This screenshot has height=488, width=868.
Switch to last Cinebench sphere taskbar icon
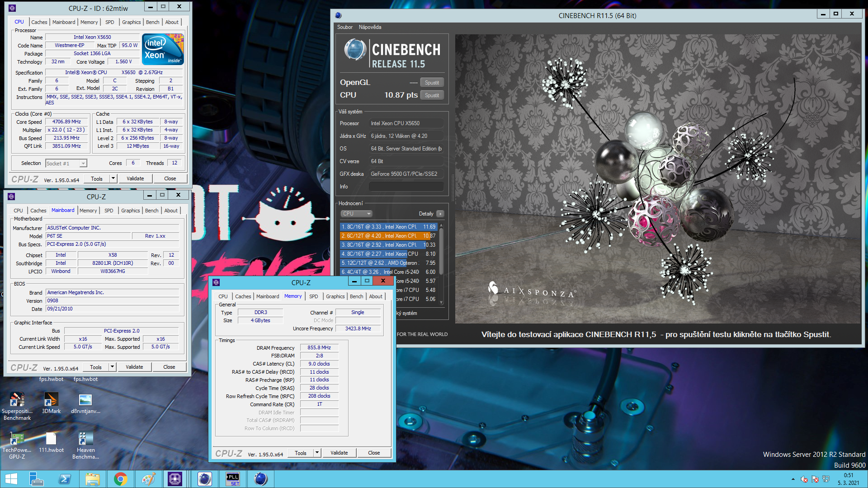tap(261, 479)
